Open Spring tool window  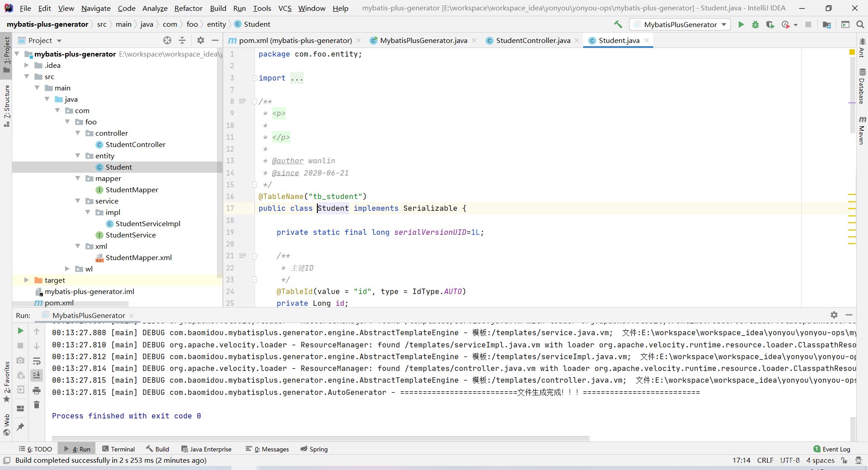(314, 449)
